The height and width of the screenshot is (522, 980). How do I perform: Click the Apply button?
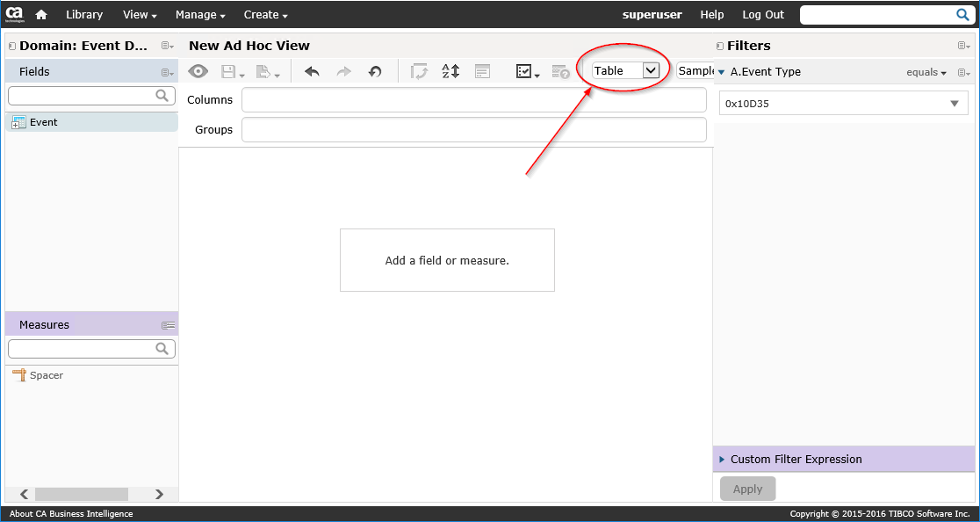coord(747,489)
